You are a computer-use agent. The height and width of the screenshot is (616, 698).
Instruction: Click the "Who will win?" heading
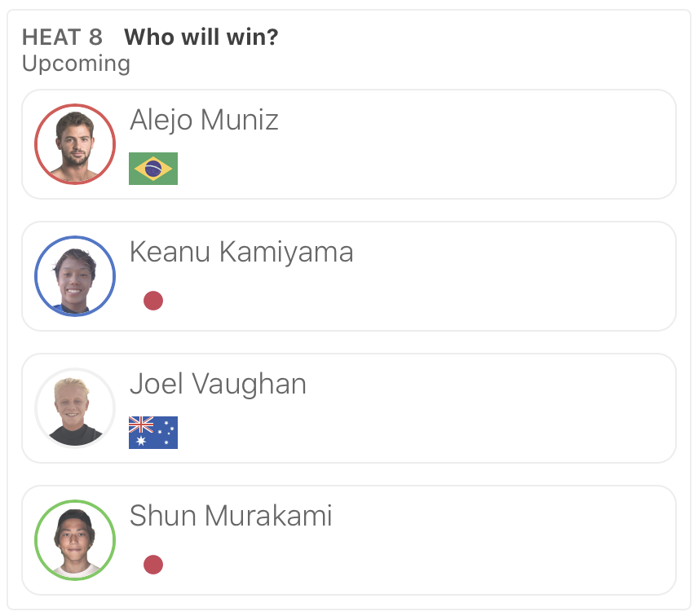(x=201, y=37)
